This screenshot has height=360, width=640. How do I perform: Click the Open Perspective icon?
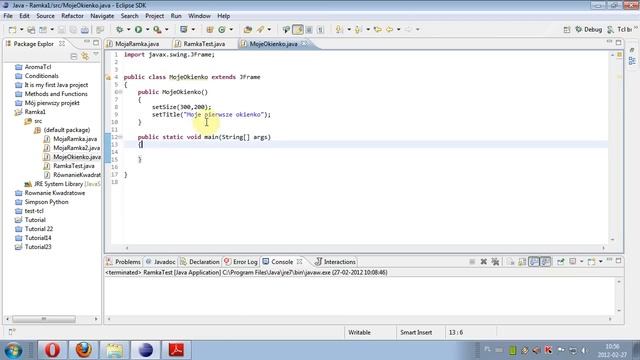tap(567, 29)
